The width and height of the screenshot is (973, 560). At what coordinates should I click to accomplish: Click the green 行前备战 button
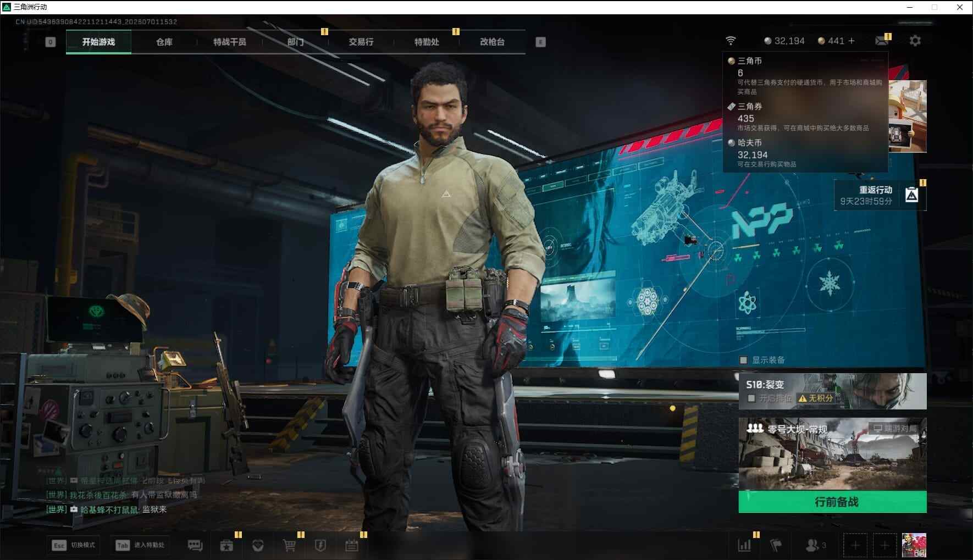[x=832, y=502]
